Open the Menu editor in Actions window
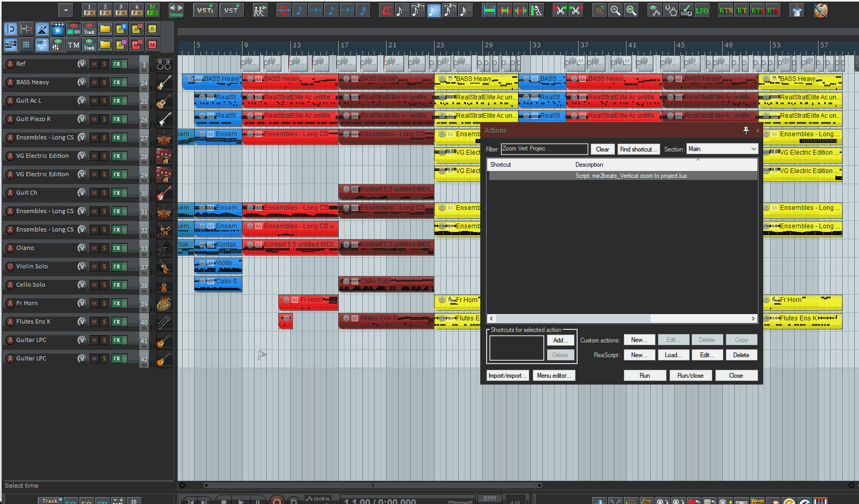 point(554,376)
